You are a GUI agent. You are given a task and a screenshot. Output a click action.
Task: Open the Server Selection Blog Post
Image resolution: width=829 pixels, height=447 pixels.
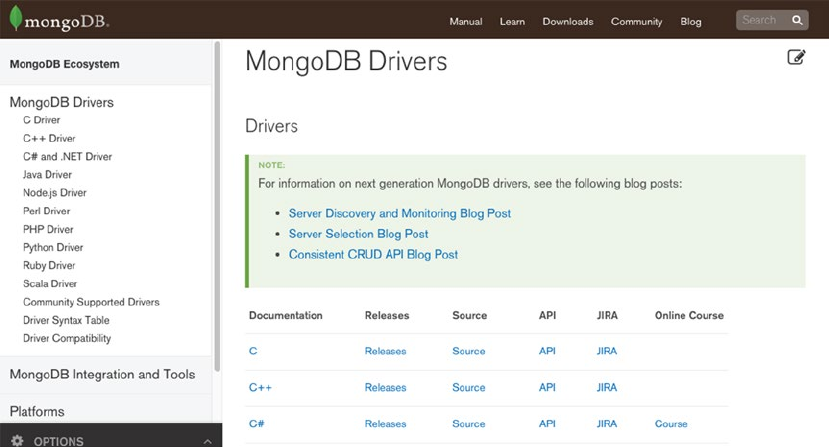pos(358,234)
